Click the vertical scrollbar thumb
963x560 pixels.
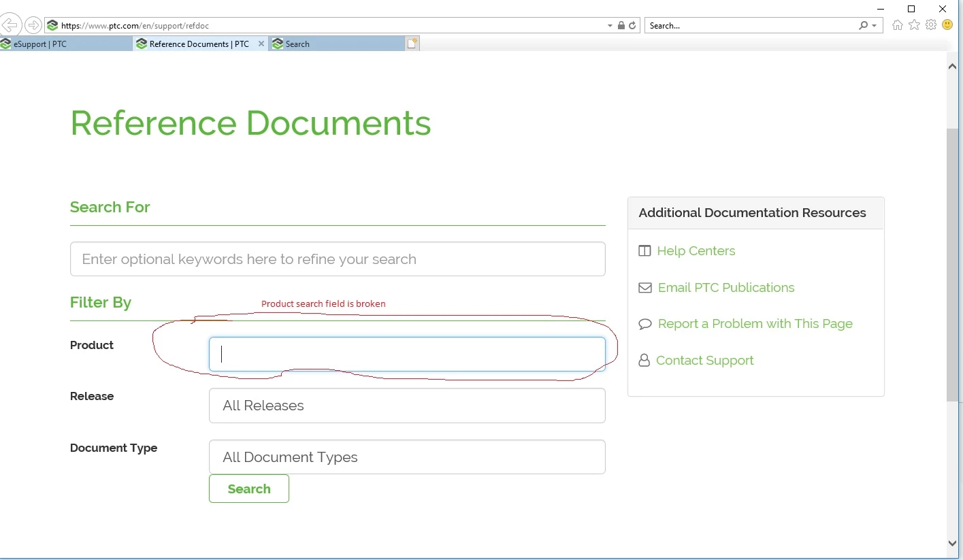952,264
